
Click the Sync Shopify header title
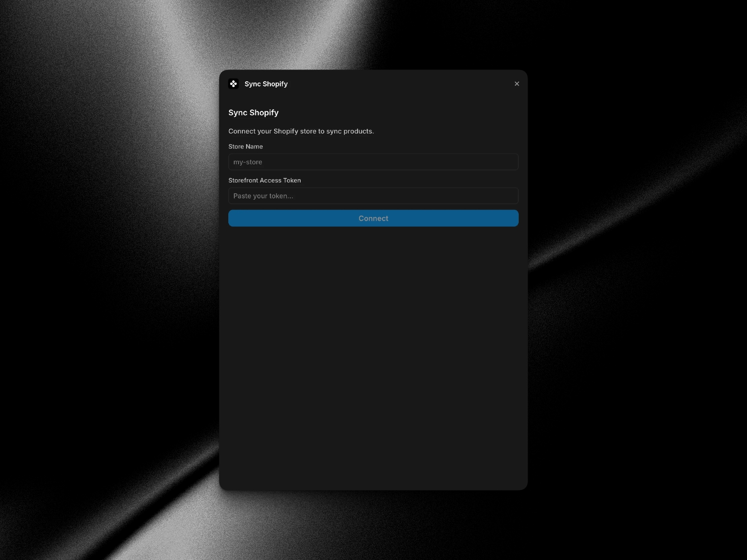click(266, 84)
